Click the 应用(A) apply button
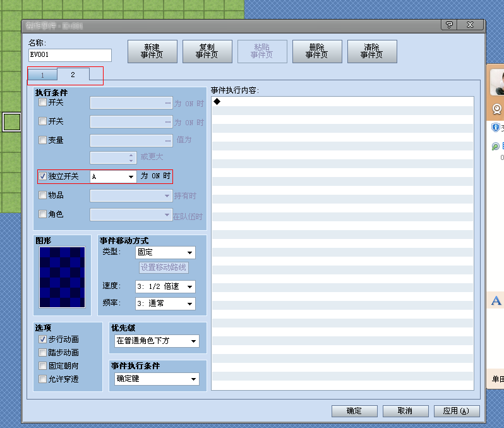The image size is (504, 428). click(x=457, y=411)
